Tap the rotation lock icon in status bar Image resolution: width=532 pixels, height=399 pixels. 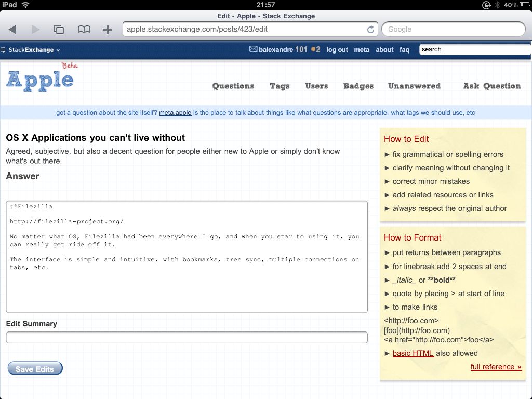click(486, 5)
